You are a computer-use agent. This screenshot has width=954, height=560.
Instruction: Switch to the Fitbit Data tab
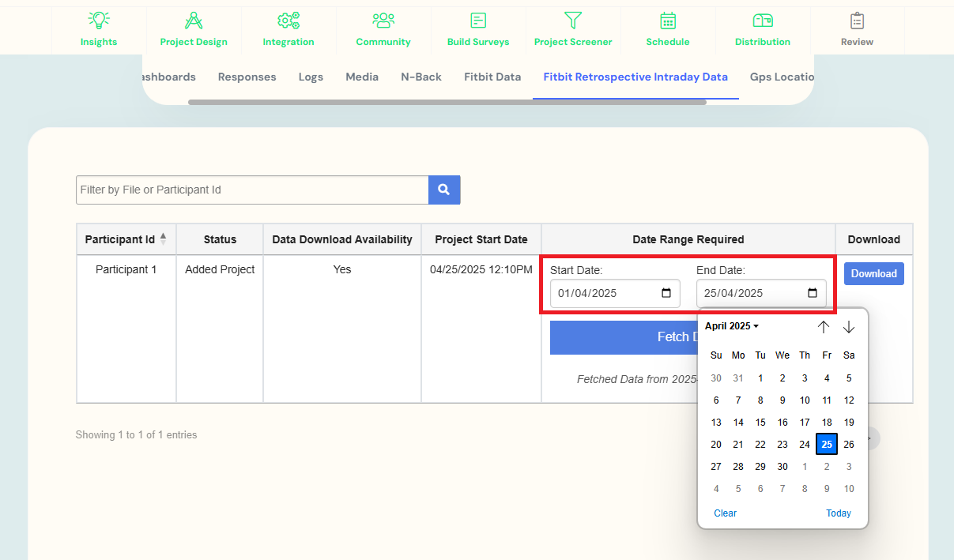[492, 77]
